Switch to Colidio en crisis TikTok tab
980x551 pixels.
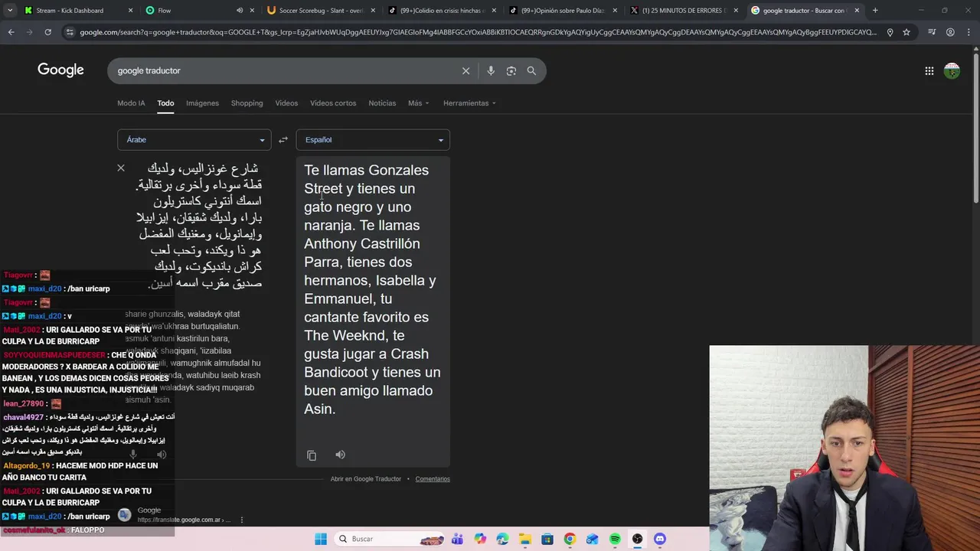pos(443,11)
